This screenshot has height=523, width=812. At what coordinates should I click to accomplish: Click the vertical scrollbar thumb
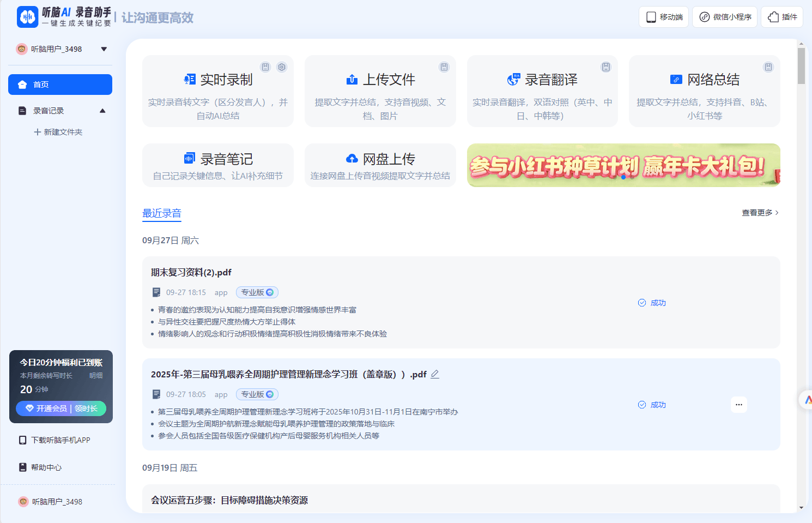coord(801,65)
